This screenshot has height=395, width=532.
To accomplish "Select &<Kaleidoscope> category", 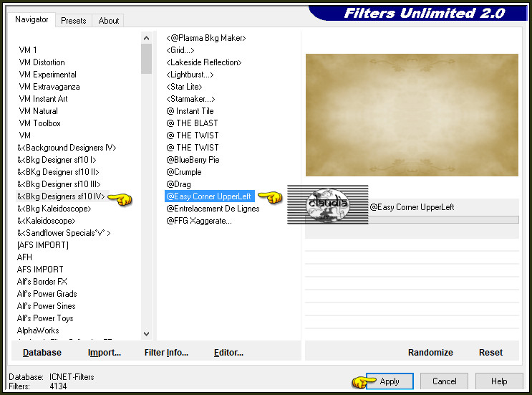I will point(46,221).
